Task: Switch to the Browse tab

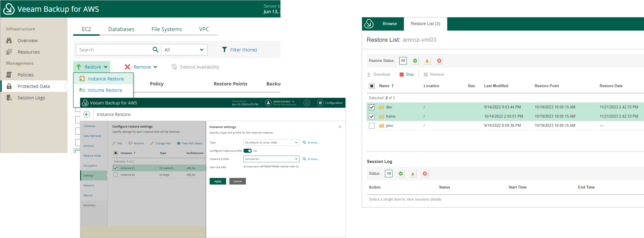Action: tap(389, 24)
